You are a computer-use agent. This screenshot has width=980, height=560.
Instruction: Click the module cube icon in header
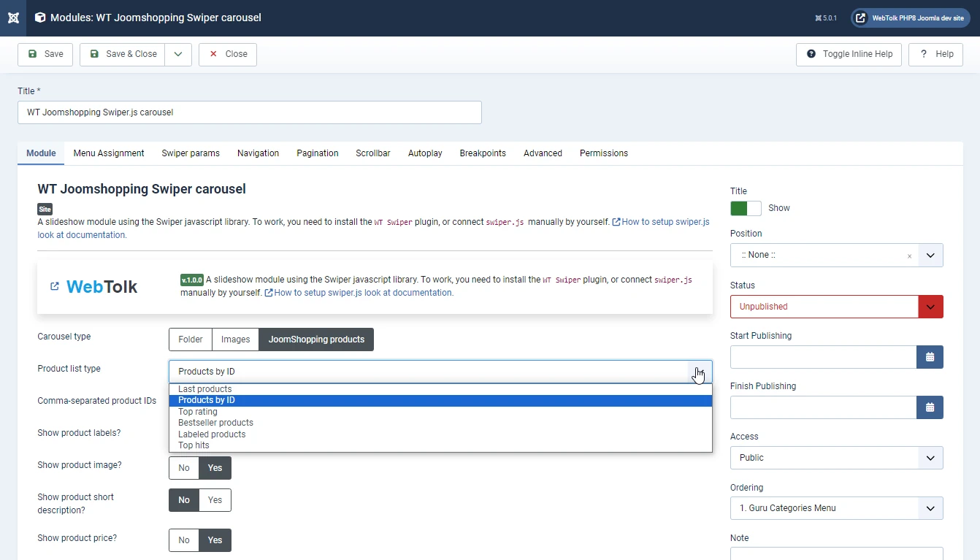point(40,18)
